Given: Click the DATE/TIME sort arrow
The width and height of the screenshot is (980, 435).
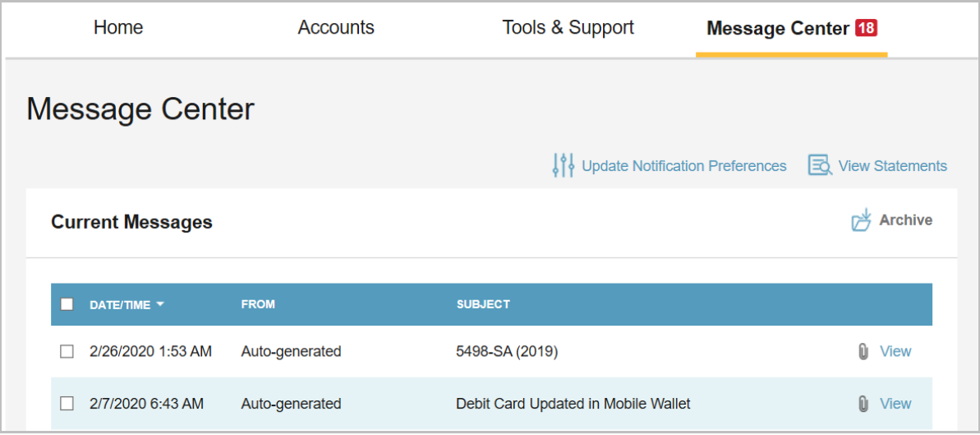Looking at the screenshot, I should point(160,304).
